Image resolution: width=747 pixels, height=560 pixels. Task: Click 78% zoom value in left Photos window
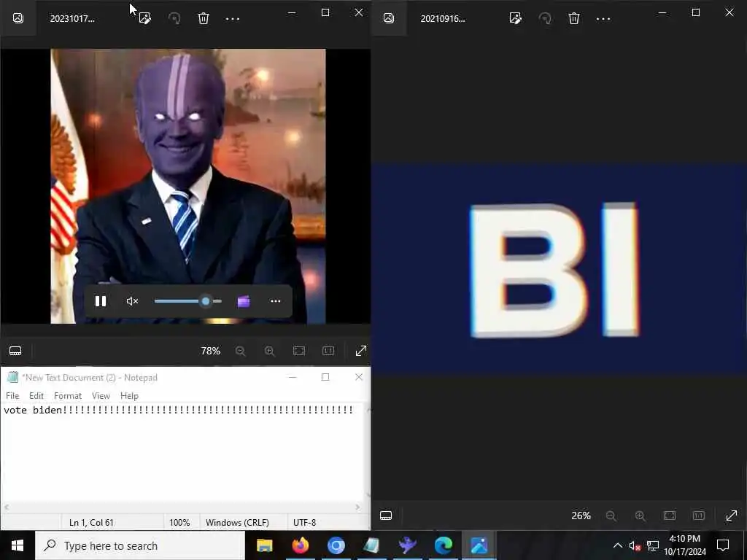click(x=211, y=351)
